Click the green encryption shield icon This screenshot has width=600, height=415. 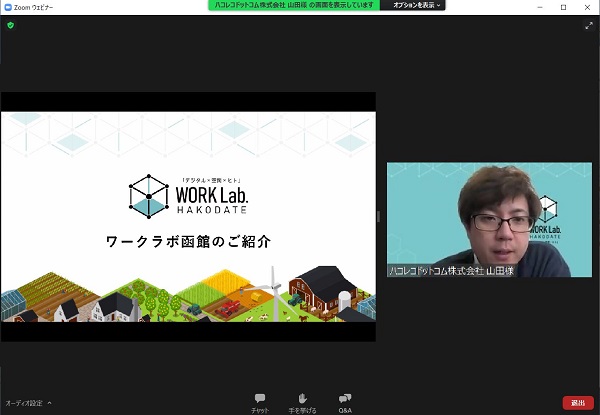(11, 25)
